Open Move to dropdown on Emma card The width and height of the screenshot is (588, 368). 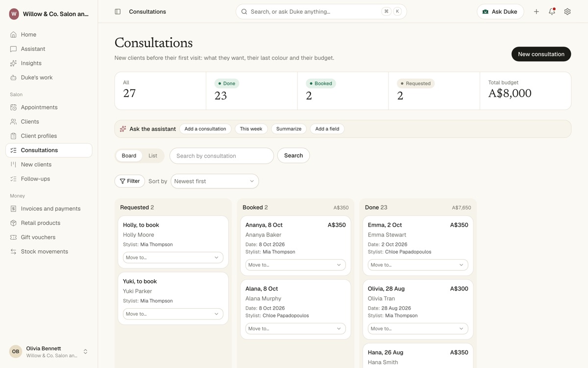click(418, 265)
